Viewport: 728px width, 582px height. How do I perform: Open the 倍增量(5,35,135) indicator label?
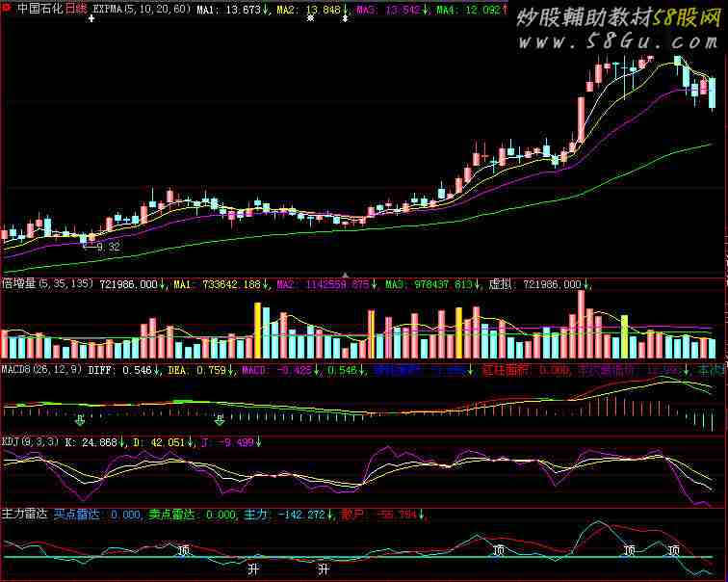tap(48, 284)
